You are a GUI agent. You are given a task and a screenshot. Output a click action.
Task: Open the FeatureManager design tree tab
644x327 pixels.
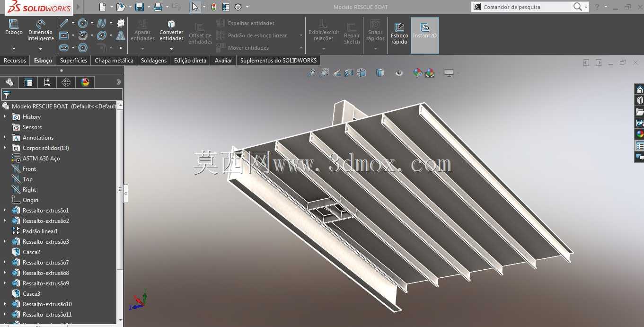point(9,82)
